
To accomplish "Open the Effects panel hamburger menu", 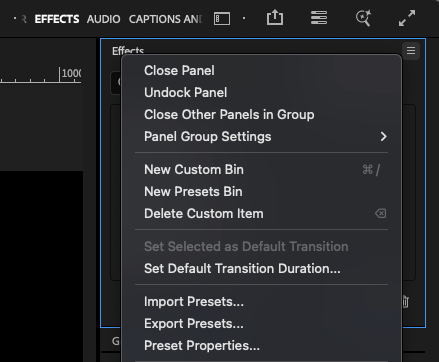I will tap(411, 51).
